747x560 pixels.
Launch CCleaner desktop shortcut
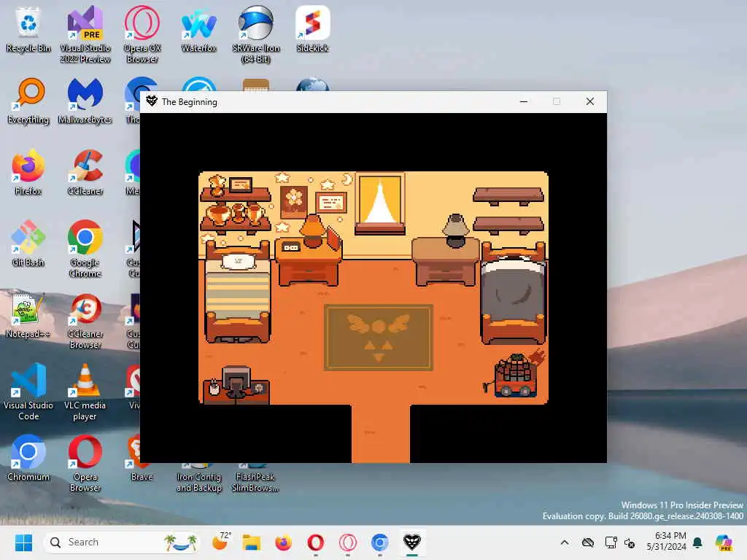coord(85,172)
